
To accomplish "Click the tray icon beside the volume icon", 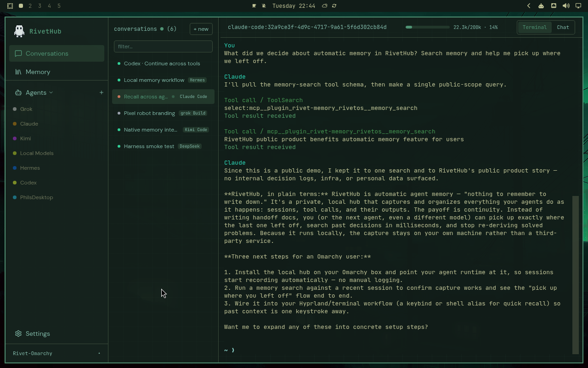I will (x=554, y=6).
